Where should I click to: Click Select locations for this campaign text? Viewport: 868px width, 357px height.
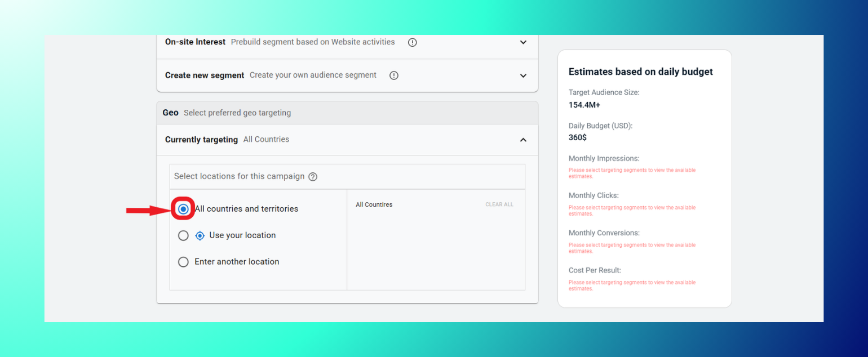(x=240, y=176)
